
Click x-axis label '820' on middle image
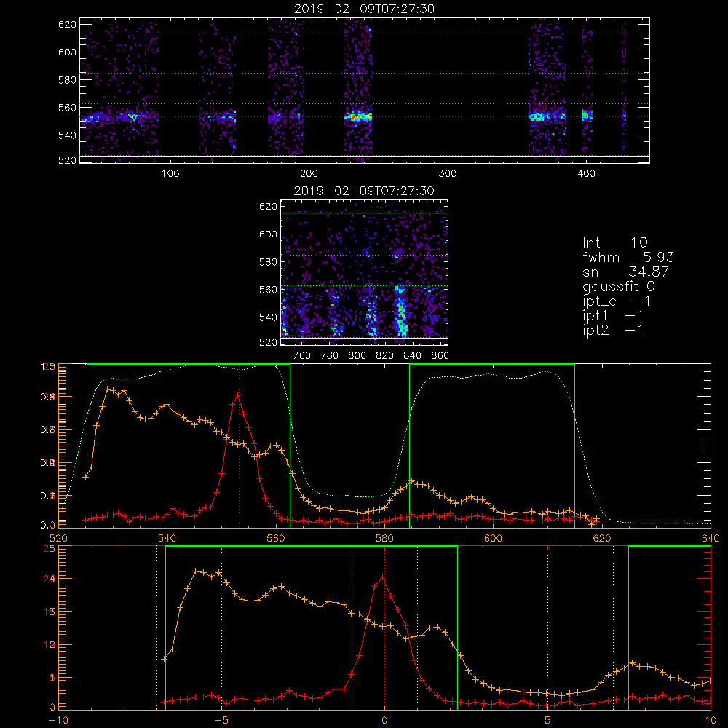coord(385,356)
